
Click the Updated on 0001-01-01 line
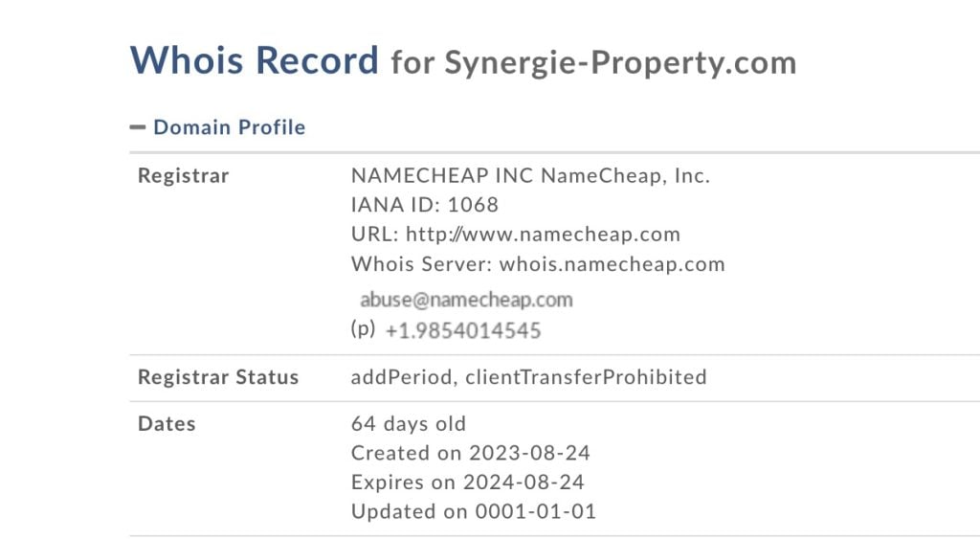click(473, 511)
